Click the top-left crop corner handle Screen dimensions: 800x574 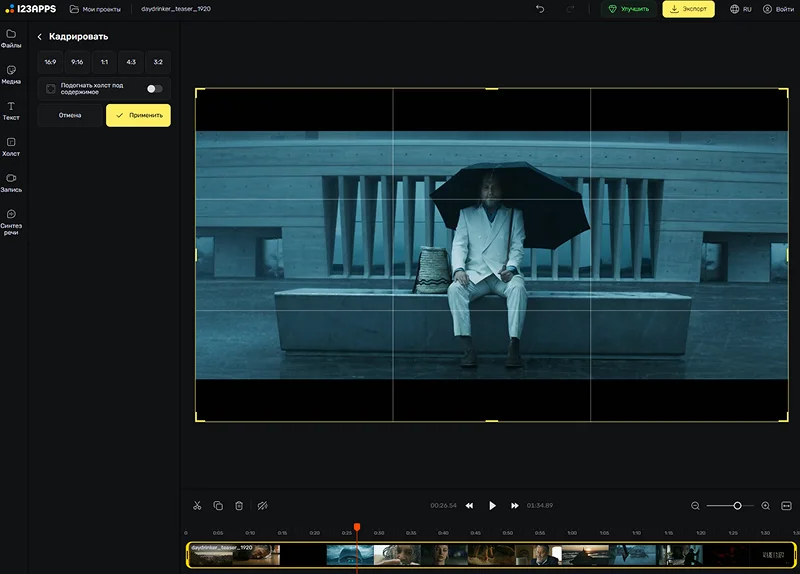point(199,92)
